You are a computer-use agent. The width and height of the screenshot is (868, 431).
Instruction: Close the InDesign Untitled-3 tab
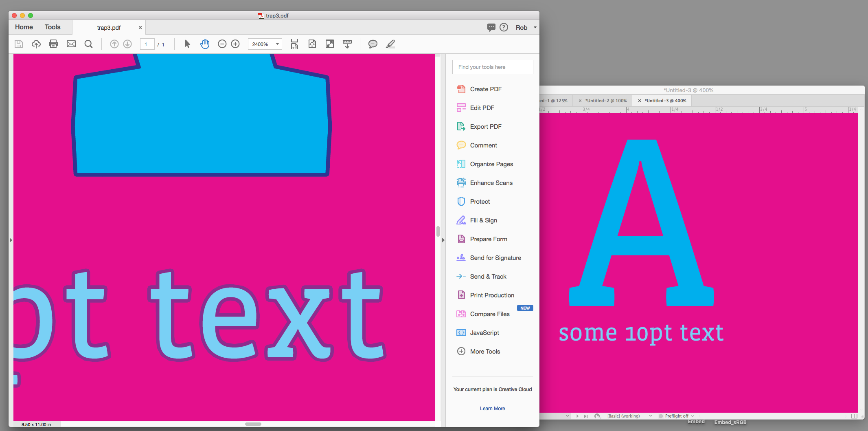pyautogui.click(x=639, y=101)
